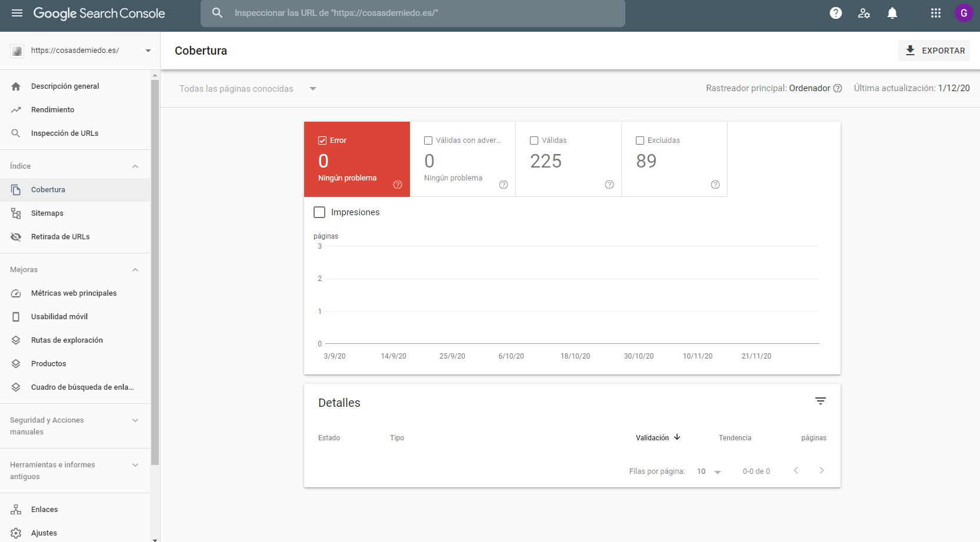The image size is (980, 542).
Task: Click the páginas column header in Detalles
Action: click(814, 438)
